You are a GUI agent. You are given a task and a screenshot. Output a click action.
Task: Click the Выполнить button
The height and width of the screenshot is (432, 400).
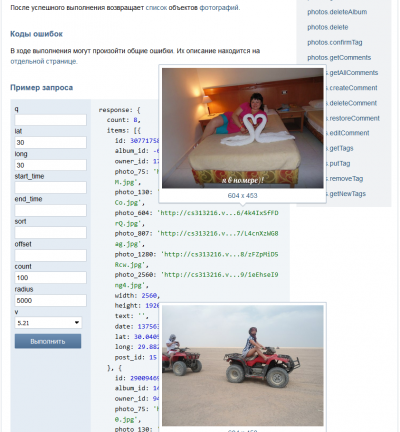[x=48, y=341]
